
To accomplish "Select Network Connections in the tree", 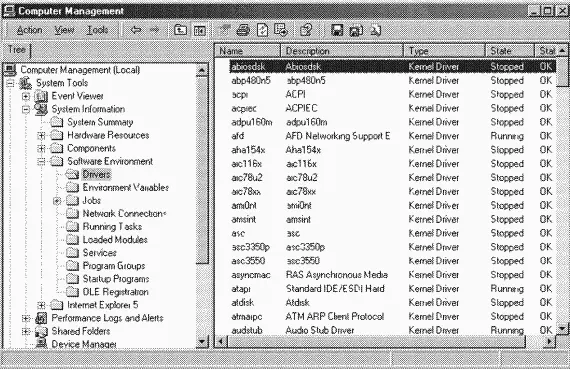I will click(x=124, y=214).
